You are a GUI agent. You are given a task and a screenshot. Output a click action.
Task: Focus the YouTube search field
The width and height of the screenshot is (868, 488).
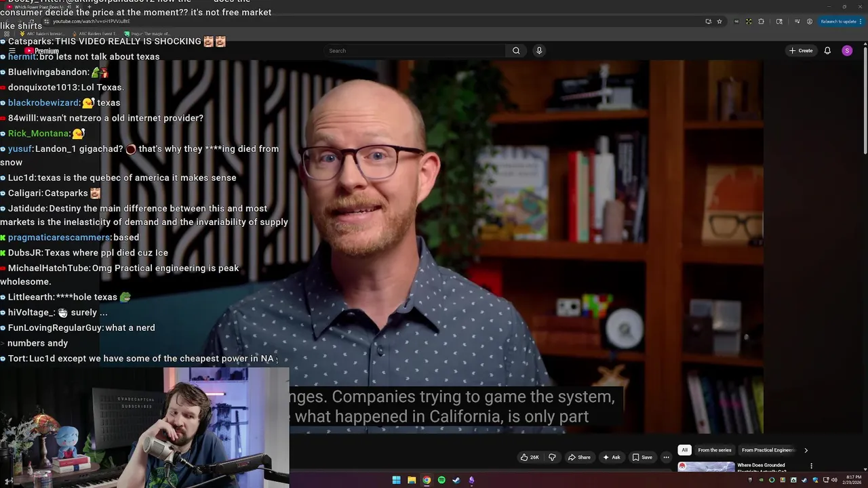415,51
